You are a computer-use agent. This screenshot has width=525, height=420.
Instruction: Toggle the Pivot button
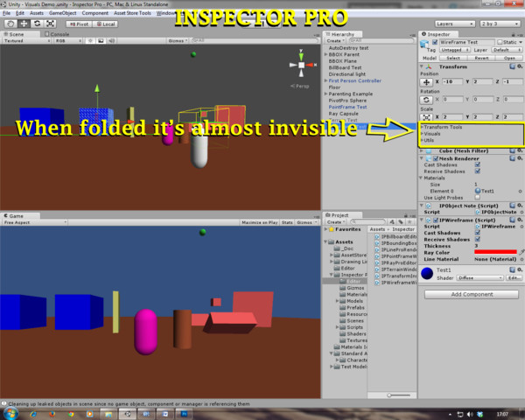pyautogui.click(x=79, y=24)
